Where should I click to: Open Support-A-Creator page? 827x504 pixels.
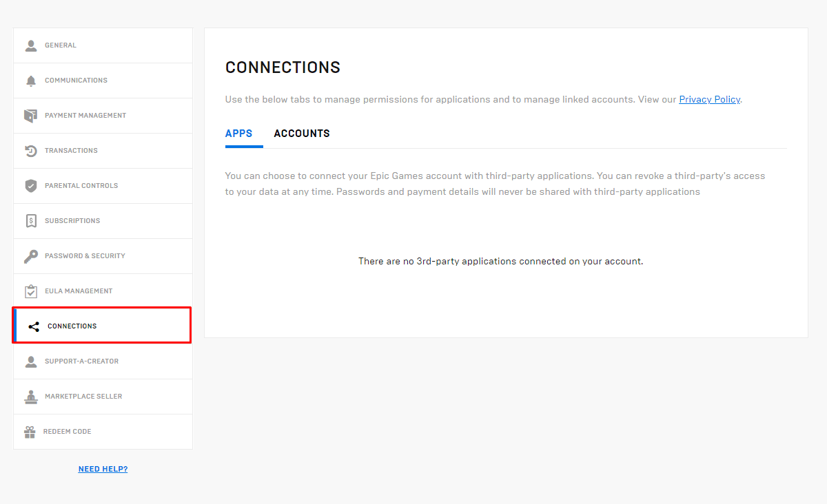[x=103, y=361]
